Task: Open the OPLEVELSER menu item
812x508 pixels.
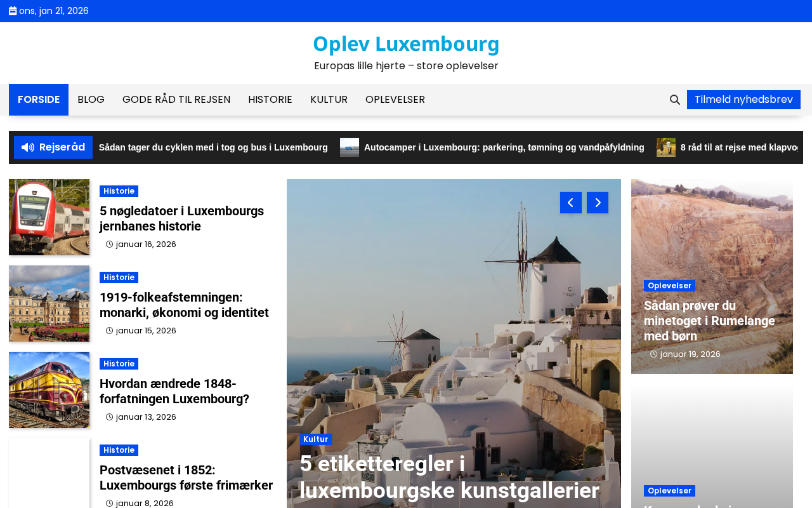Action: 395,100
